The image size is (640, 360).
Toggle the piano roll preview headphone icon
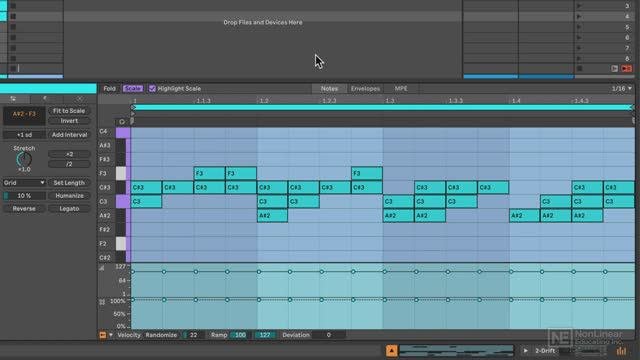click(x=122, y=122)
